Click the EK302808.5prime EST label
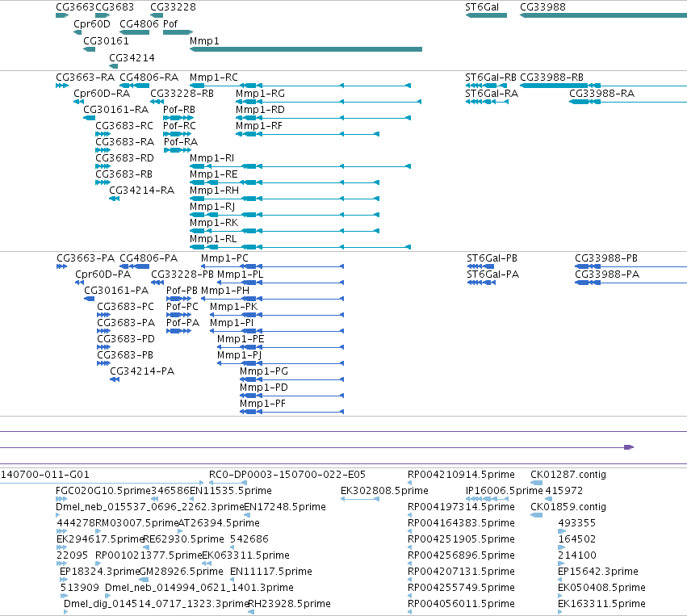The image size is (687, 616). point(384,491)
